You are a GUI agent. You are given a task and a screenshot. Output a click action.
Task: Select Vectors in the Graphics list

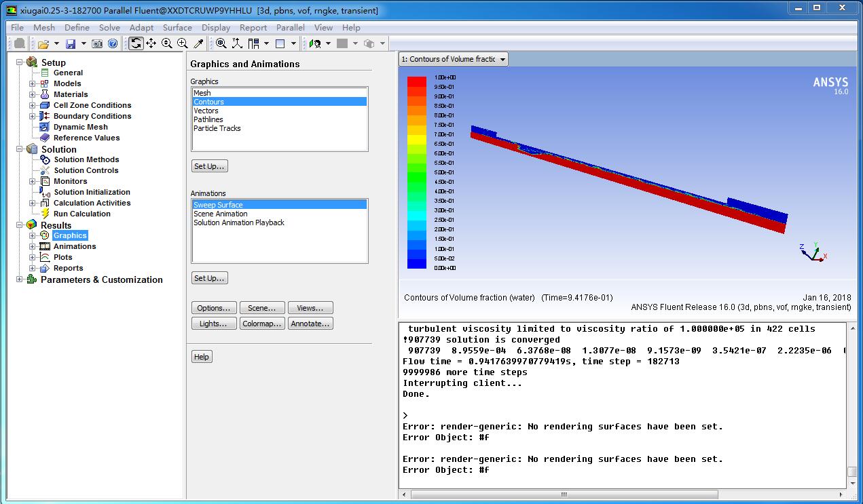pyautogui.click(x=279, y=111)
